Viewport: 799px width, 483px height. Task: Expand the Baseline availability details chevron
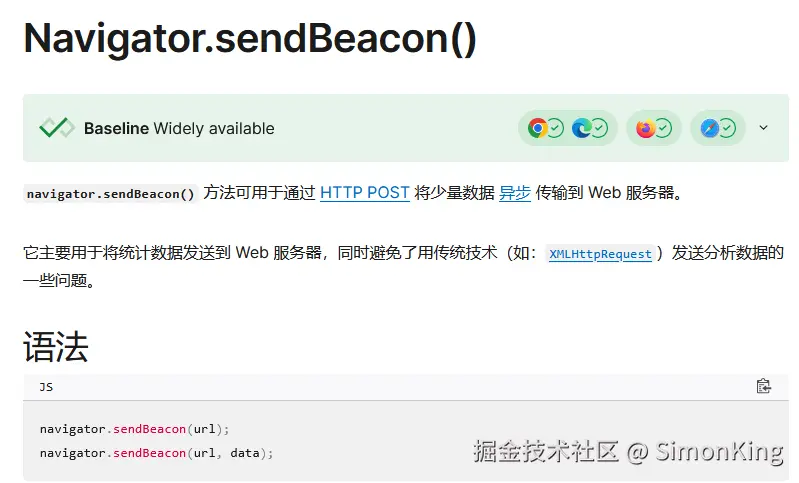click(763, 127)
